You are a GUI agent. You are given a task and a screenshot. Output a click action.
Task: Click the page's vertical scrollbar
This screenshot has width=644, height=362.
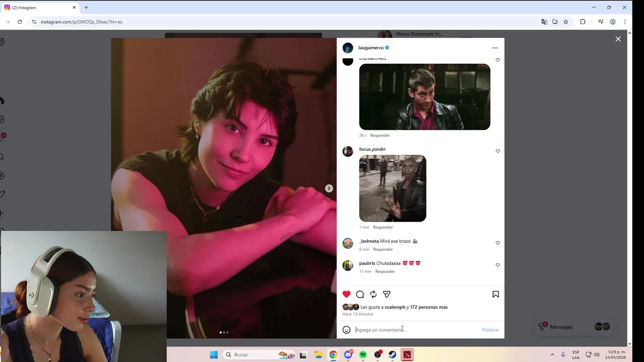[x=630, y=188]
